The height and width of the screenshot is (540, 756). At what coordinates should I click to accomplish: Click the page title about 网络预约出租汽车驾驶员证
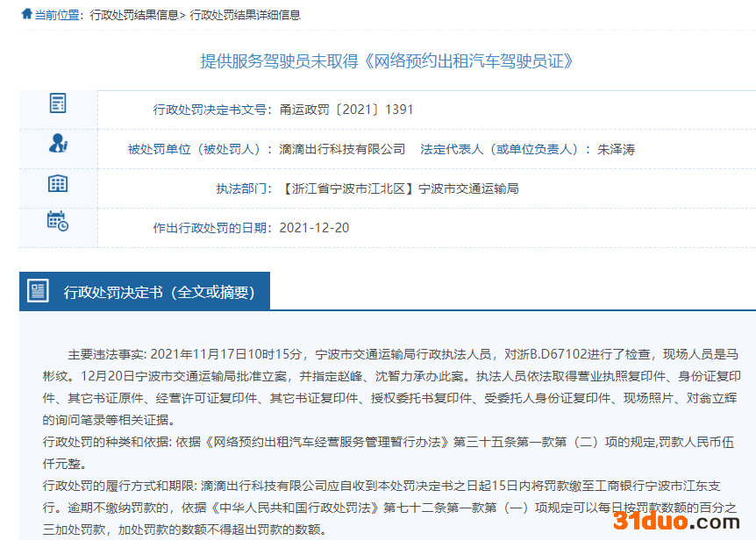(x=387, y=60)
